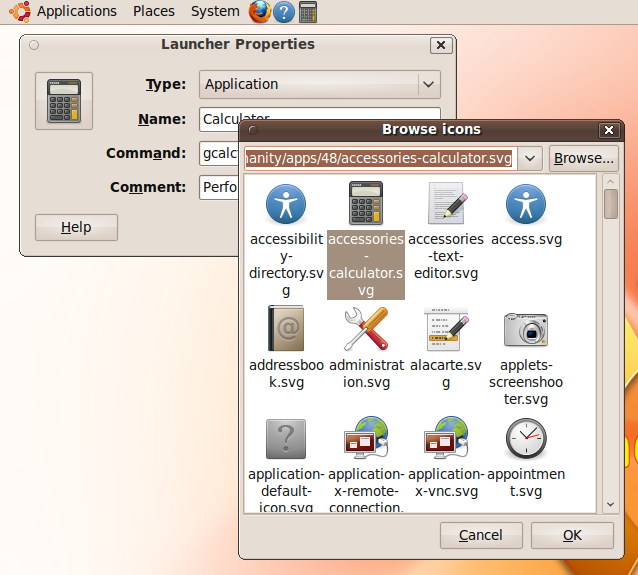Viewport: 638px width, 575px height.
Task: Close the Browse icons dialog
Action: pyautogui.click(x=609, y=130)
